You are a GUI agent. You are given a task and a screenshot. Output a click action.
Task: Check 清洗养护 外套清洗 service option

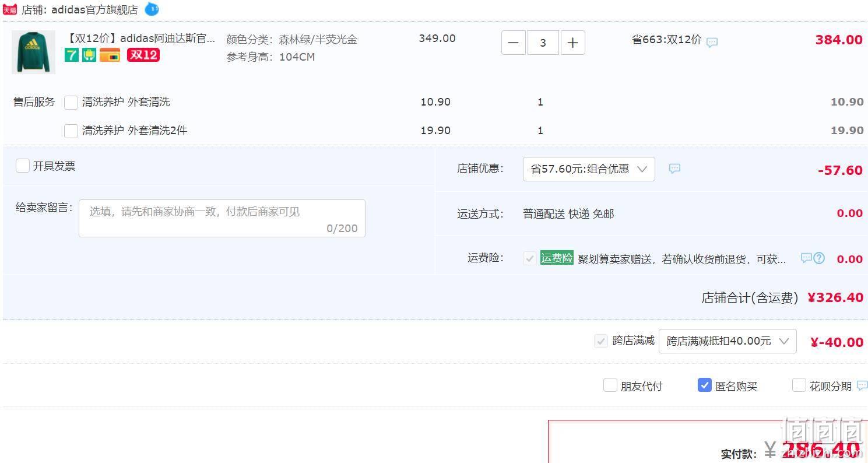pyautogui.click(x=71, y=103)
